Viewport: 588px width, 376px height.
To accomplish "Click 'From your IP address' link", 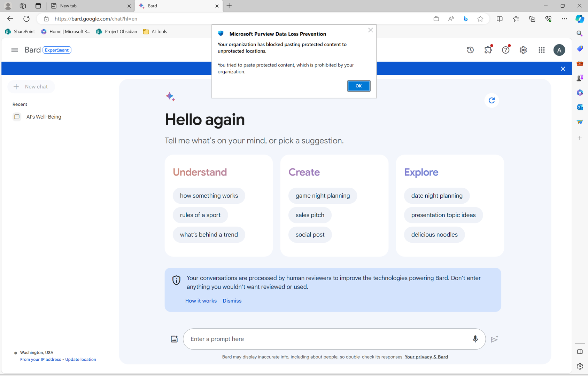I will (40, 360).
